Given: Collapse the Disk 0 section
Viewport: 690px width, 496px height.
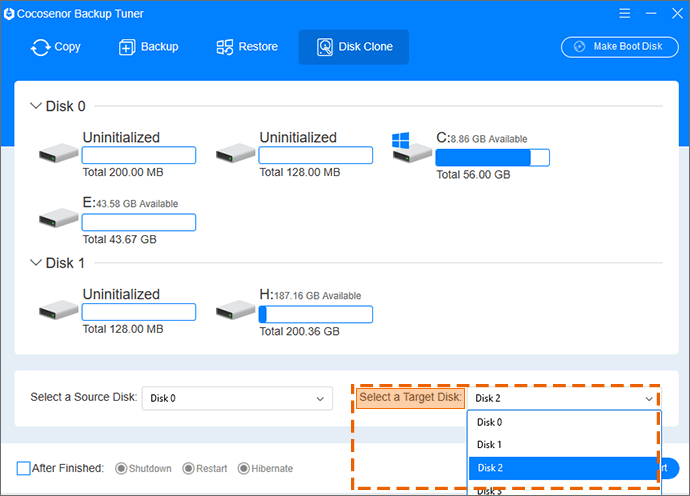Looking at the screenshot, I should [36, 106].
